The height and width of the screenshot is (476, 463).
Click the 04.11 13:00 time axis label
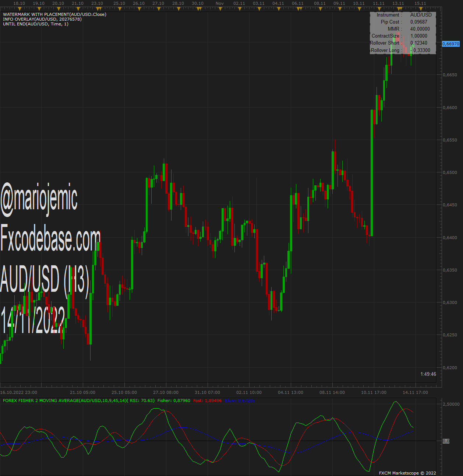(291, 392)
